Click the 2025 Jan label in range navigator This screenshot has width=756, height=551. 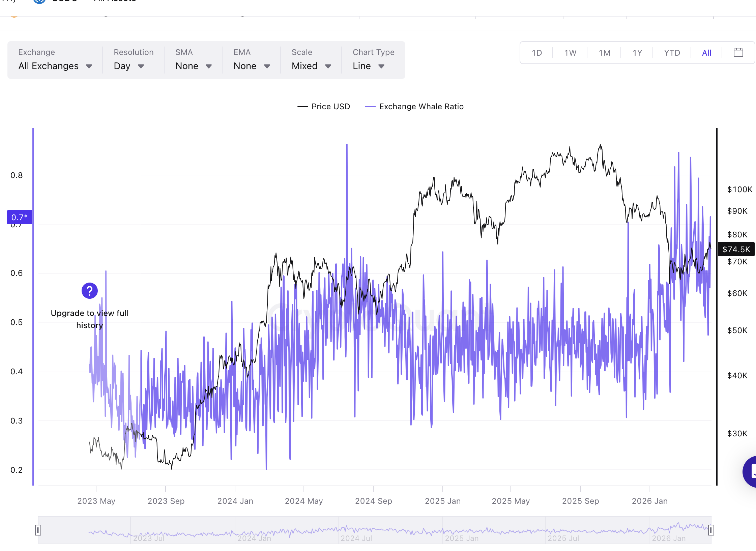462,538
